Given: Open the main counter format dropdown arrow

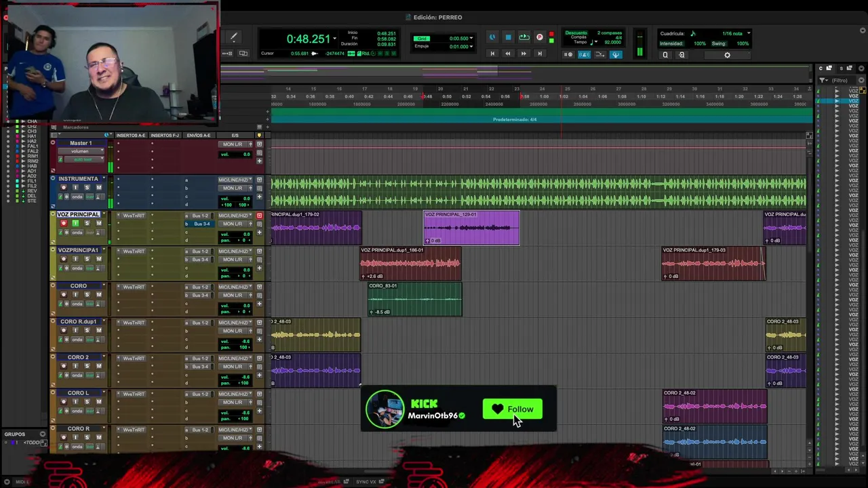Looking at the screenshot, I should click(x=334, y=39).
